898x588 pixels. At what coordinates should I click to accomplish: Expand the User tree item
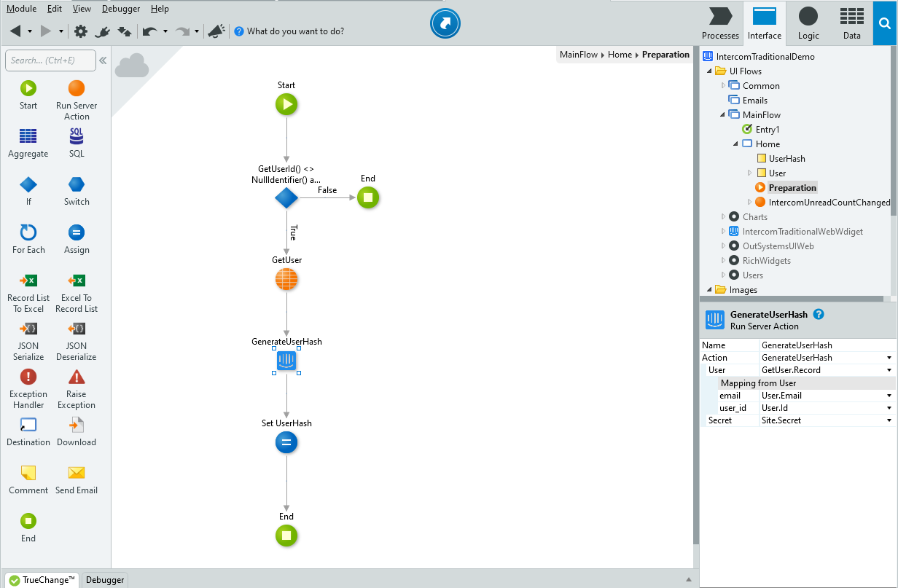point(749,173)
